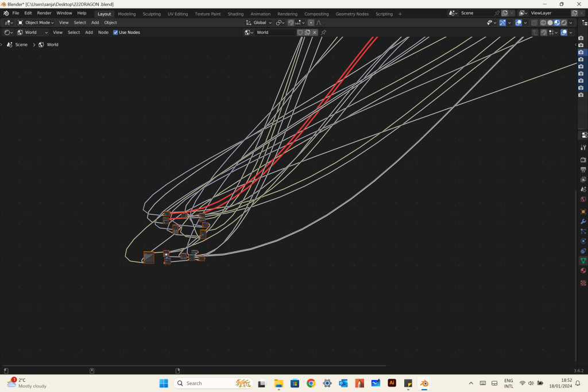Toggle node editor overlays
588x392 pixels.
[564, 33]
